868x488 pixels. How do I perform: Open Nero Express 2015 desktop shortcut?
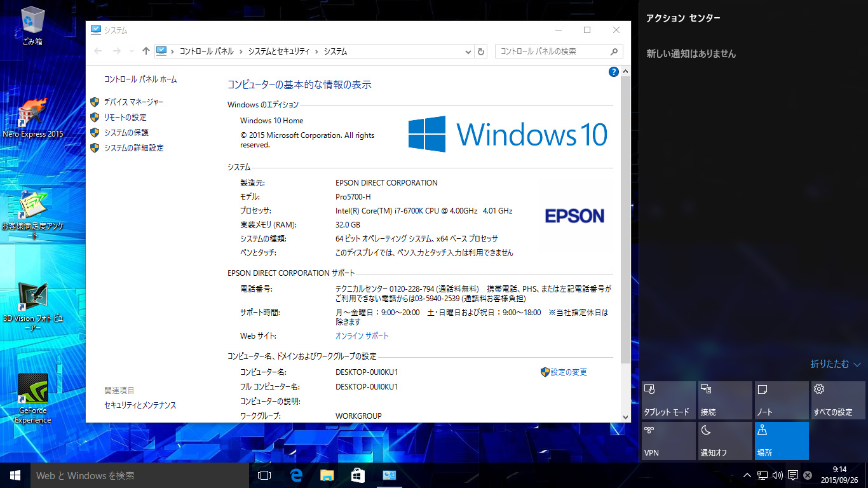coord(32,119)
